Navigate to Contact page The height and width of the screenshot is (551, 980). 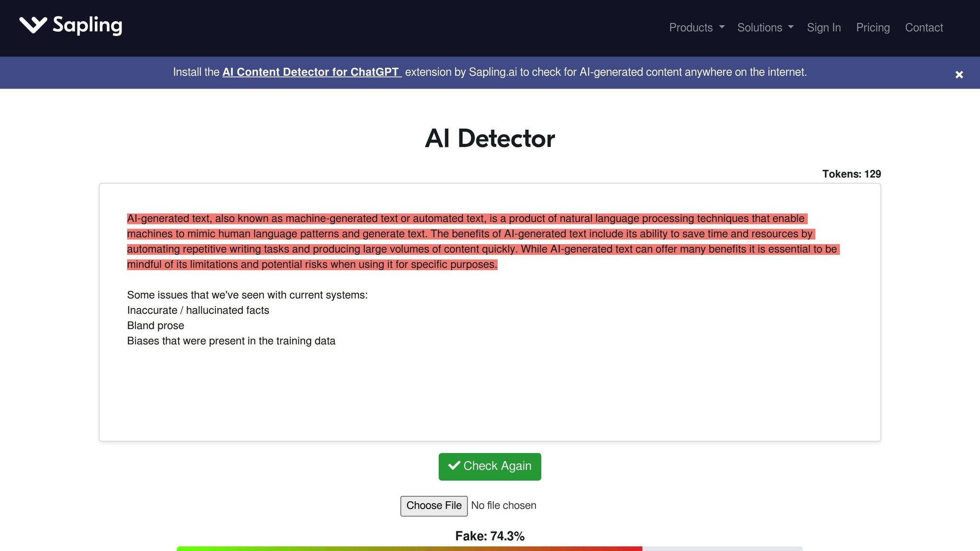(x=924, y=28)
